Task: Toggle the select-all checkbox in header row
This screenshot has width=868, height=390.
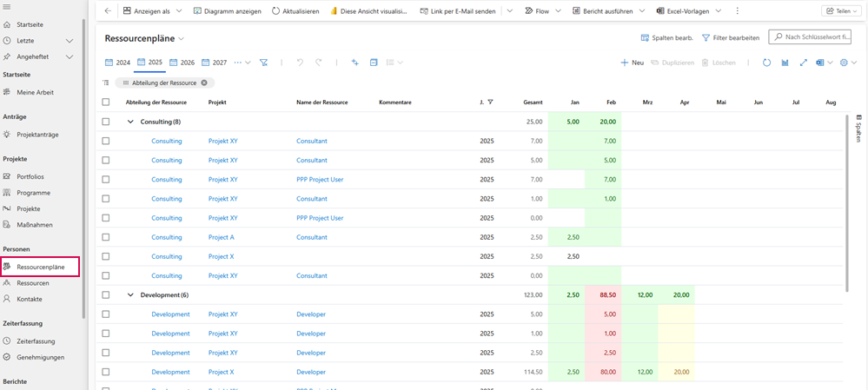Action: (106, 102)
